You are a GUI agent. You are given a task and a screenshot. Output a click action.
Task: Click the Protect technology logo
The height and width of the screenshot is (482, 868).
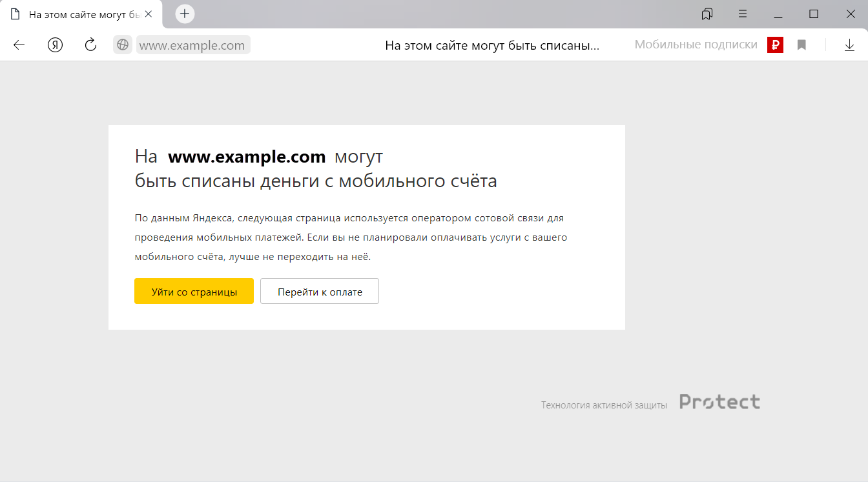pyautogui.click(x=719, y=403)
